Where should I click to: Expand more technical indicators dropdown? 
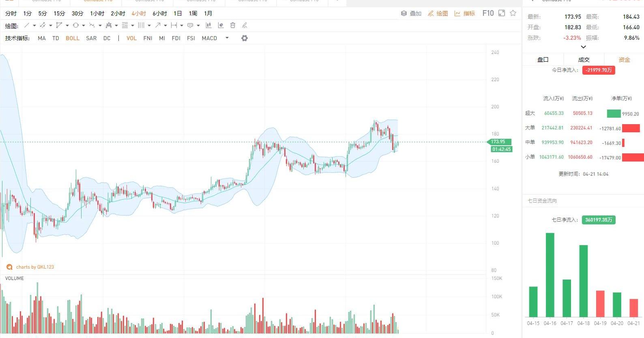coord(227,38)
